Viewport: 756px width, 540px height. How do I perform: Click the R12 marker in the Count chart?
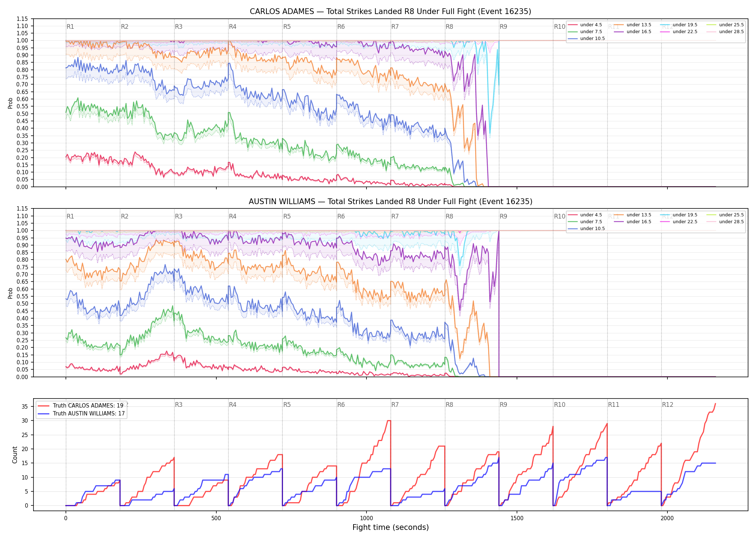click(667, 405)
